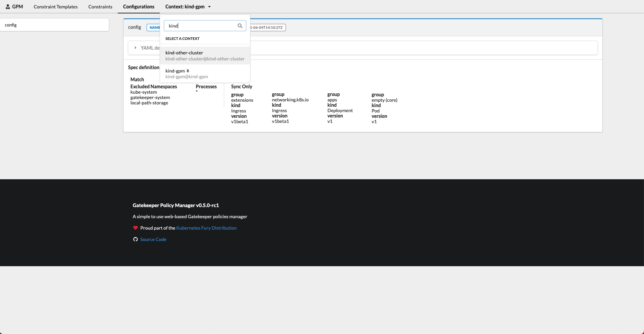Click the networking.k8s.io group value

pos(290,100)
